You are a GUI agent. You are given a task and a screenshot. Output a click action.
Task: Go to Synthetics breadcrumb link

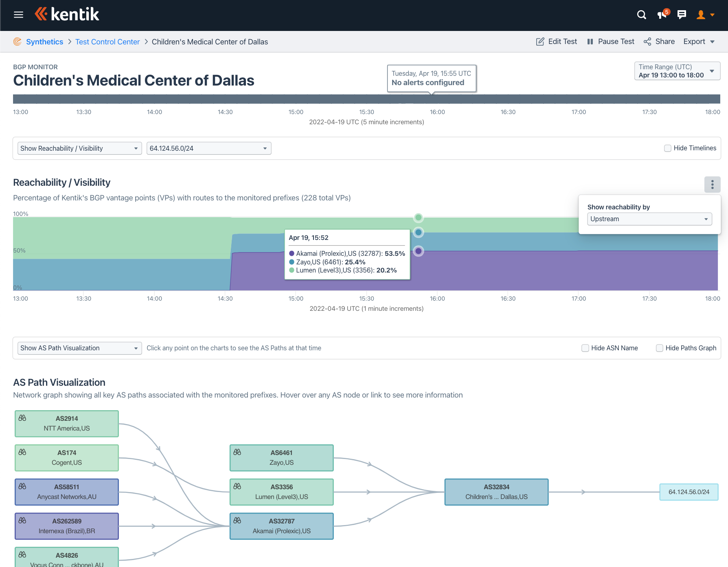[45, 42]
